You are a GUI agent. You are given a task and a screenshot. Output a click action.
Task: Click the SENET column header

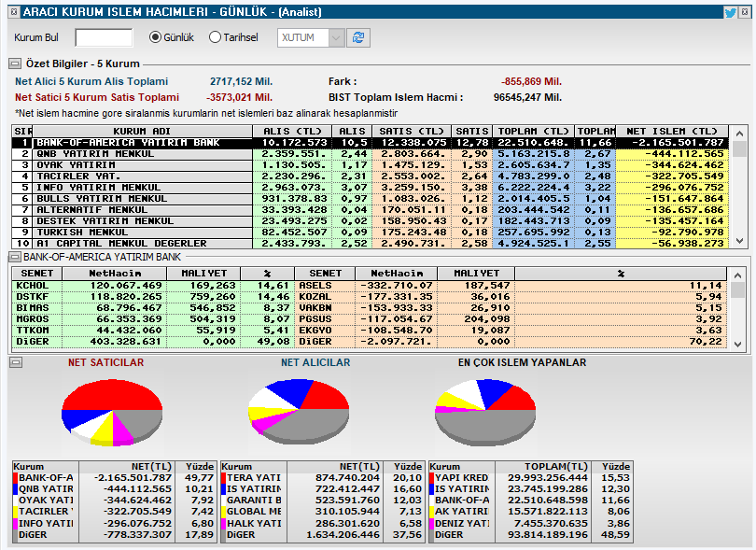pyautogui.click(x=36, y=274)
